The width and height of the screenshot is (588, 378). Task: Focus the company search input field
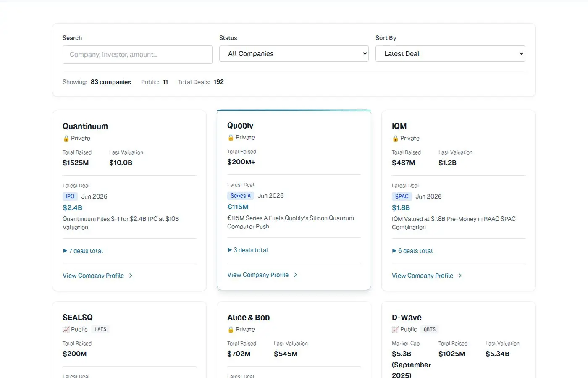[x=137, y=55]
